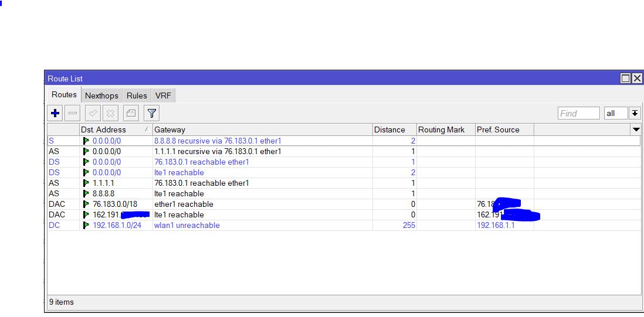Screen dimensions: 644x317
Task: Sort by Distance column header
Action: [x=394, y=129]
